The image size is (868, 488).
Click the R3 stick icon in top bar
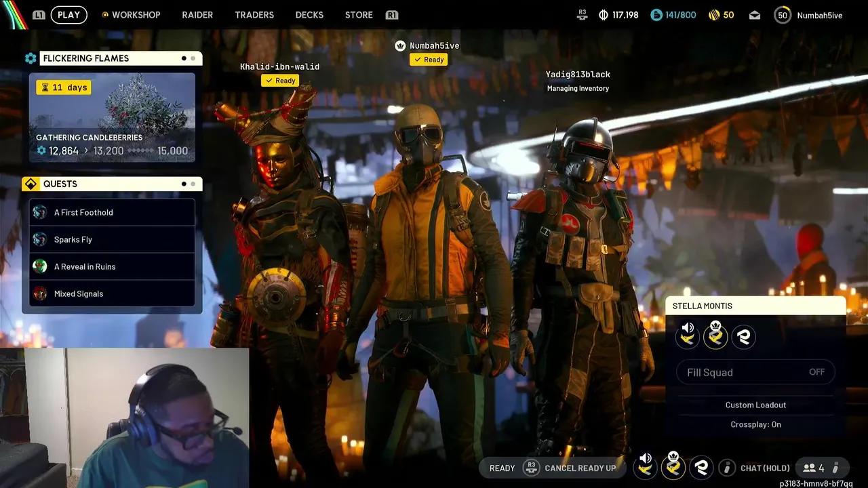pos(582,14)
